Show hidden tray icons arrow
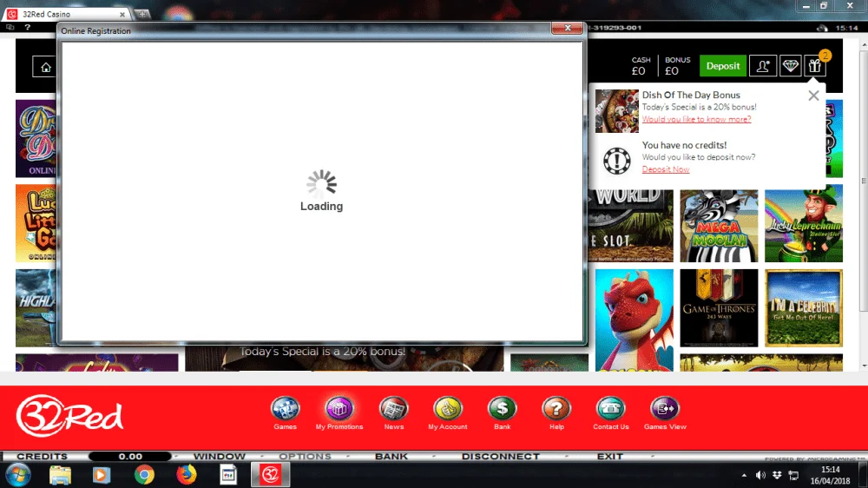This screenshot has height=488, width=868. tap(744, 475)
